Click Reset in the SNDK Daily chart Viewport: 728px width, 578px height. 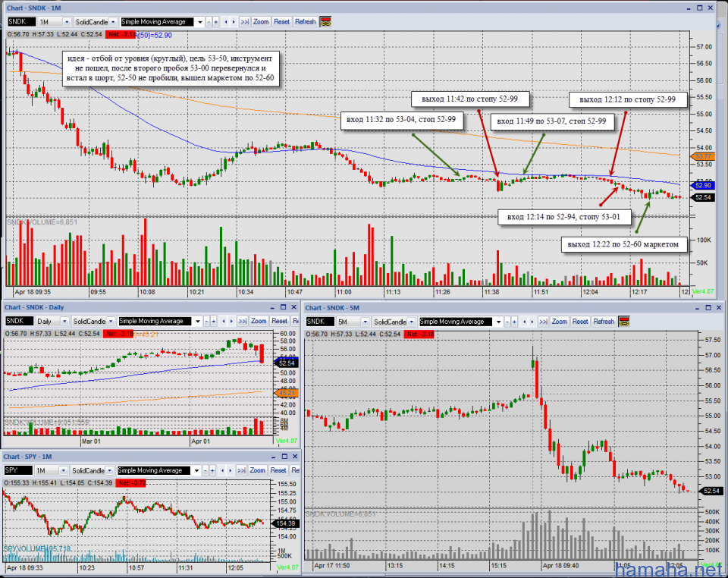pos(280,322)
